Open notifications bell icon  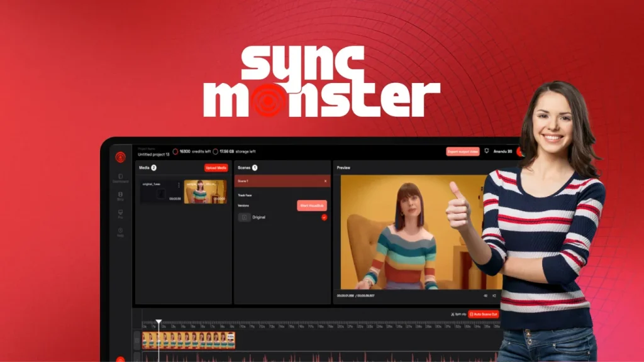487,151
